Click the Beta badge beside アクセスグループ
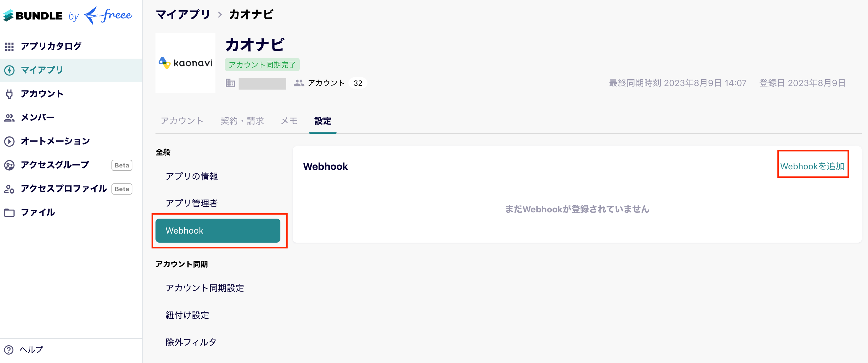 122,165
